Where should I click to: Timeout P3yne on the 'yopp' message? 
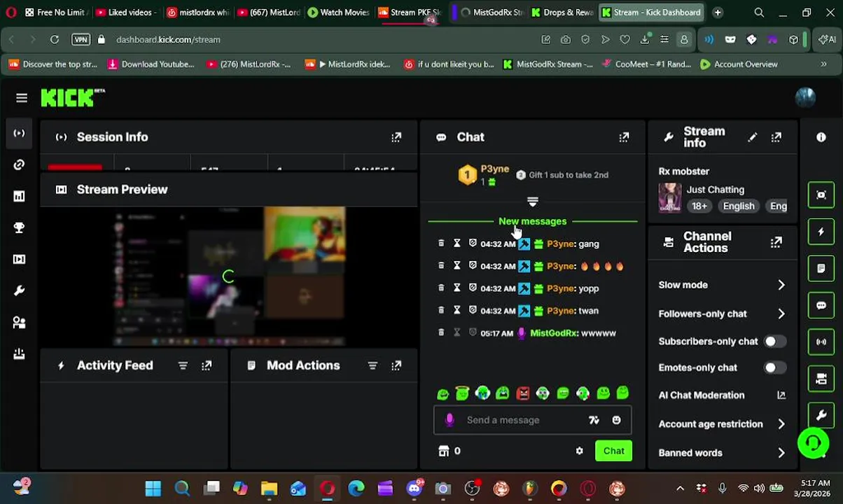click(457, 288)
